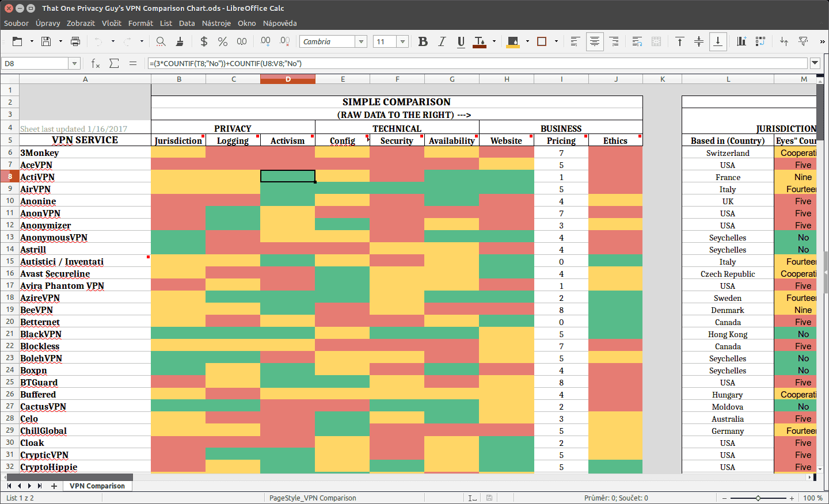Click the zoom slider handle
829x504 pixels.
[x=758, y=498]
